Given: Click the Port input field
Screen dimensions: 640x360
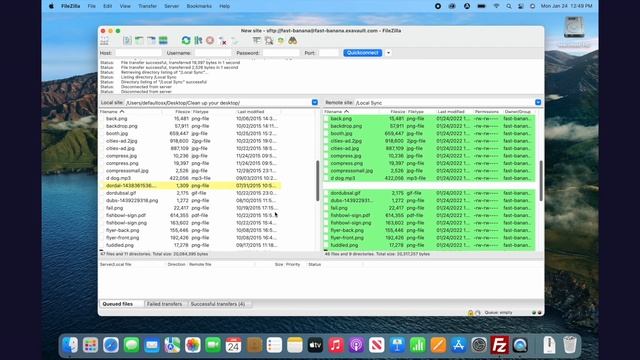Looking at the screenshot, I should click(329, 53).
